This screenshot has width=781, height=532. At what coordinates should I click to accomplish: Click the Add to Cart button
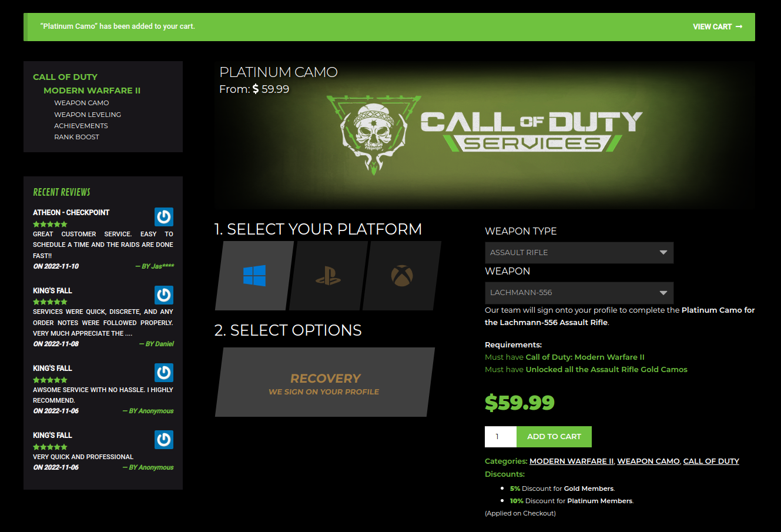click(x=554, y=437)
